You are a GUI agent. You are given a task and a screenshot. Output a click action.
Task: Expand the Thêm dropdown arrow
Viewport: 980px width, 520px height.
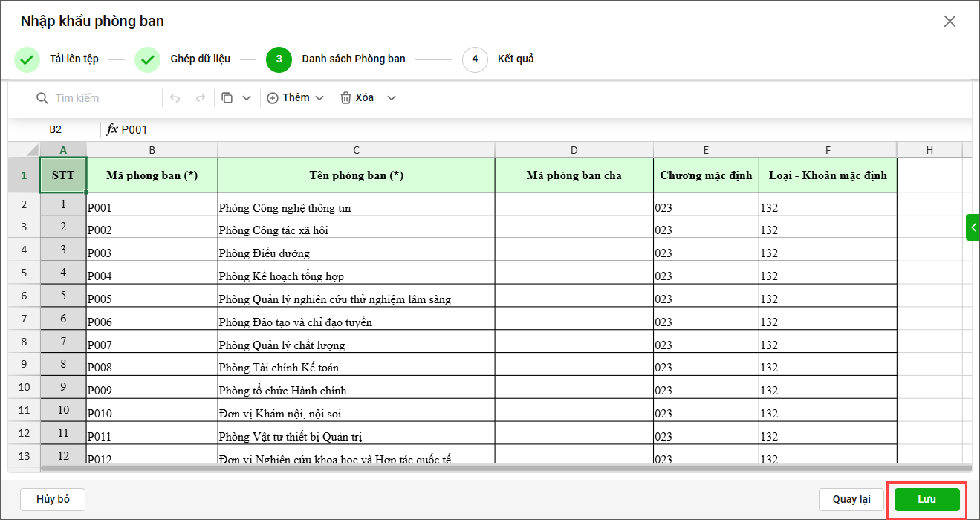tap(319, 98)
